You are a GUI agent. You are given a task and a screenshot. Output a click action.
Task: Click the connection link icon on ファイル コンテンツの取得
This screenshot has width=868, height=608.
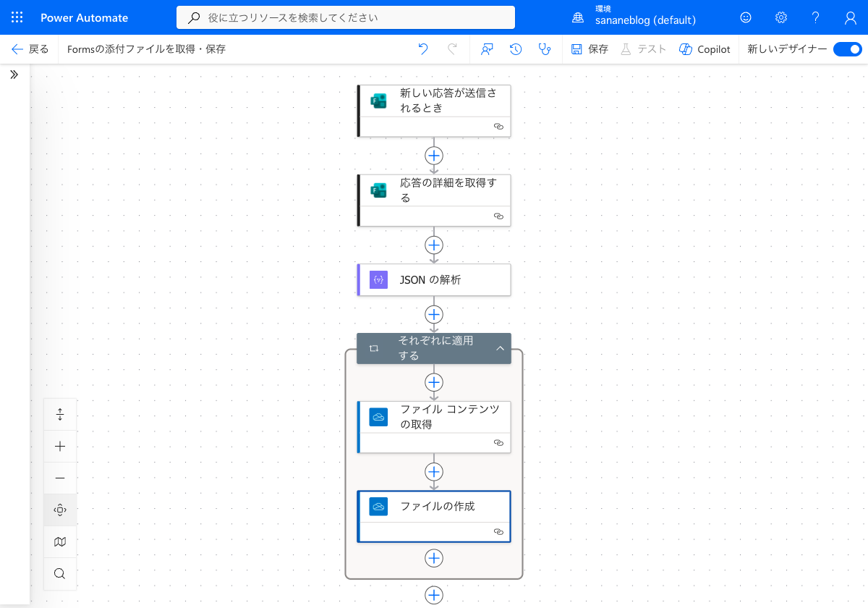[x=498, y=442]
